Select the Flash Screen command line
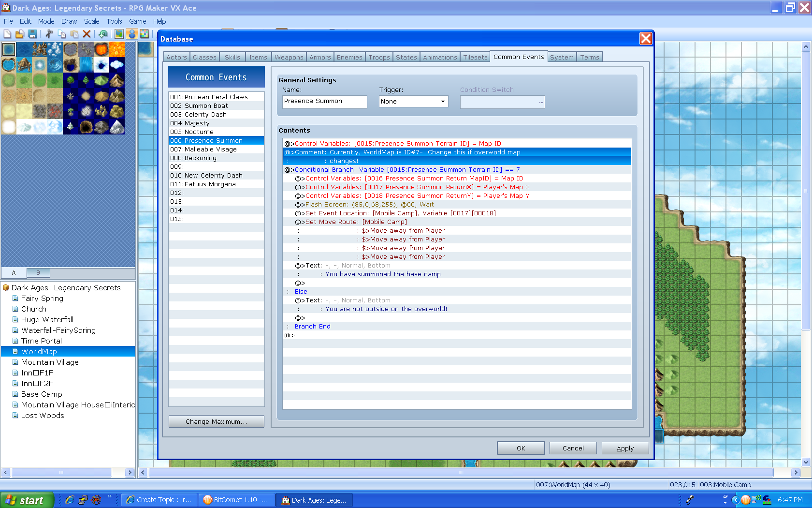The height and width of the screenshot is (508, 812). pos(457,204)
